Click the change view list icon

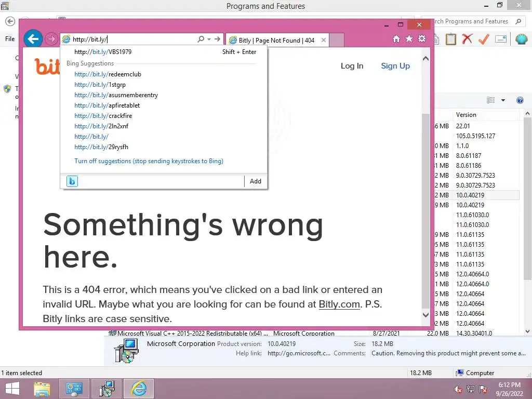490,100
